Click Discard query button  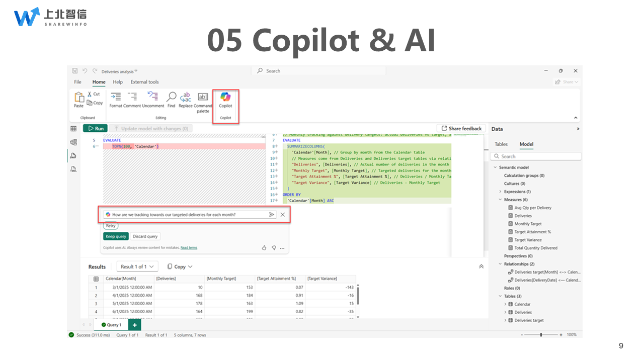click(x=145, y=236)
